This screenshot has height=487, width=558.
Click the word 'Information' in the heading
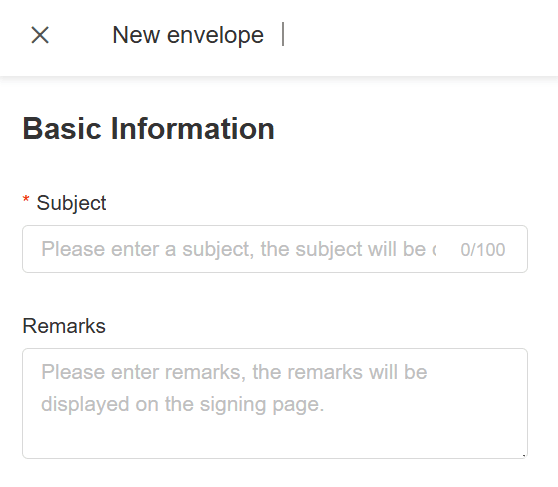click(x=193, y=128)
